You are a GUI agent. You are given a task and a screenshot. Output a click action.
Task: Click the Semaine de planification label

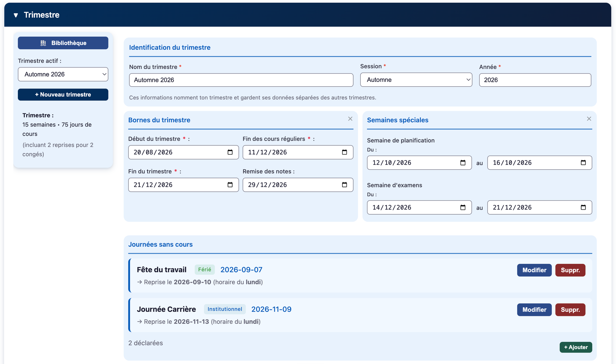pyautogui.click(x=401, y=140)
